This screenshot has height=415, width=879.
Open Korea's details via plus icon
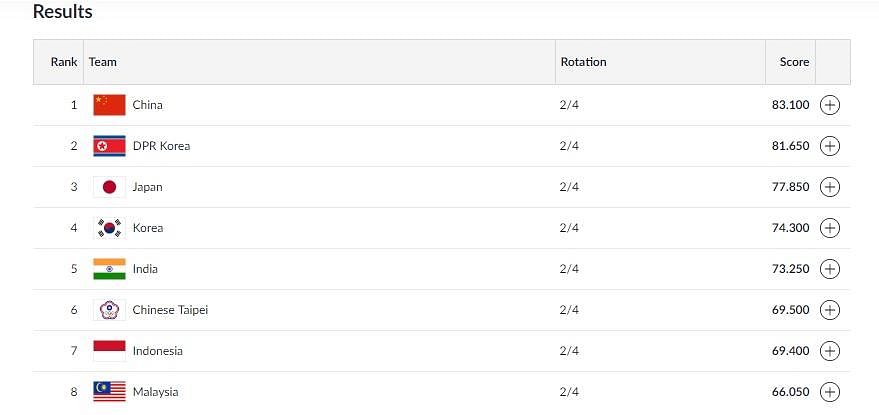tap(830, 228)
